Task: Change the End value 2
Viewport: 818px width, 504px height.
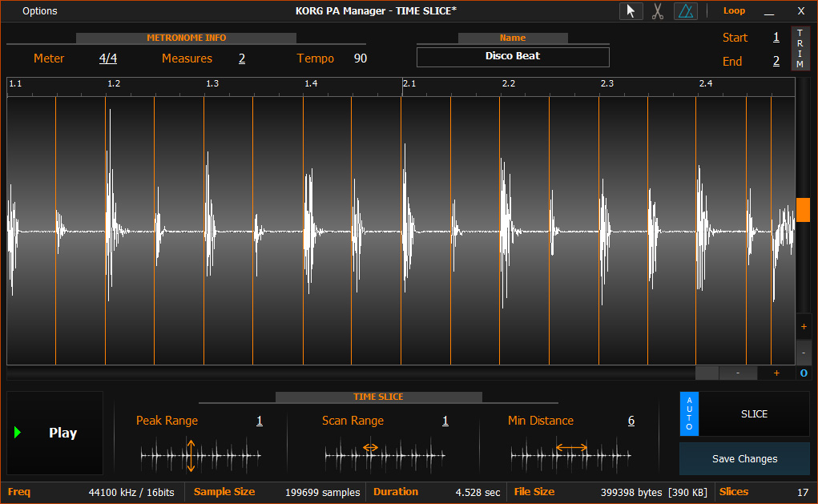Action: tap(776, 62)
